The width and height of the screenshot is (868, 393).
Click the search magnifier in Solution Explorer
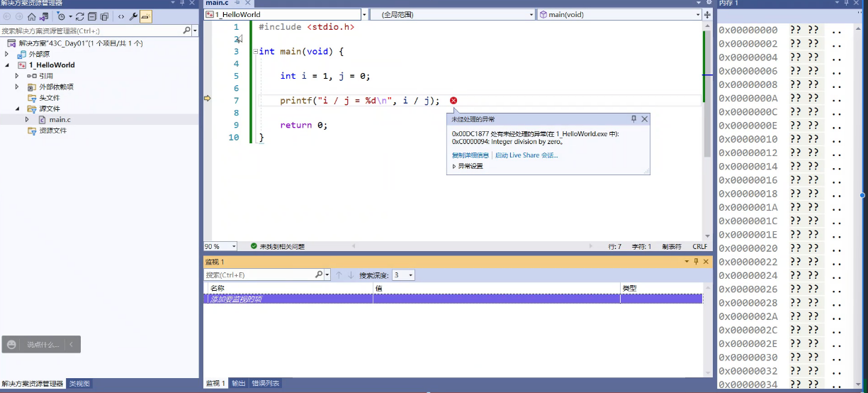pos(187,31)
